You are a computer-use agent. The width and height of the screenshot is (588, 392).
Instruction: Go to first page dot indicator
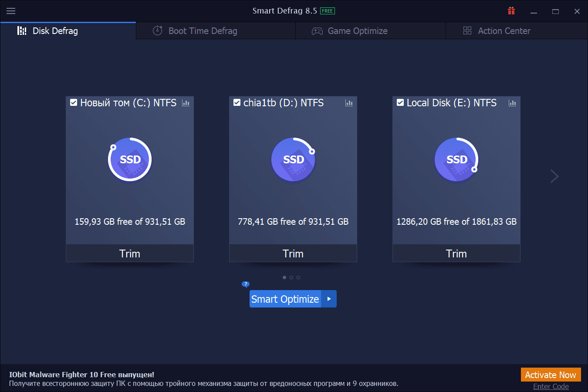tap(284, 277)
